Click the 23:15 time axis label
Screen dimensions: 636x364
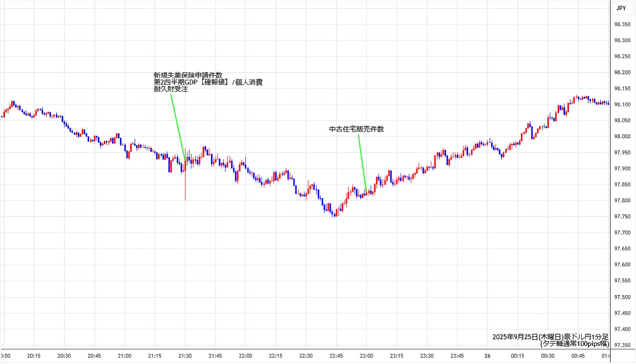coord(397,356)
